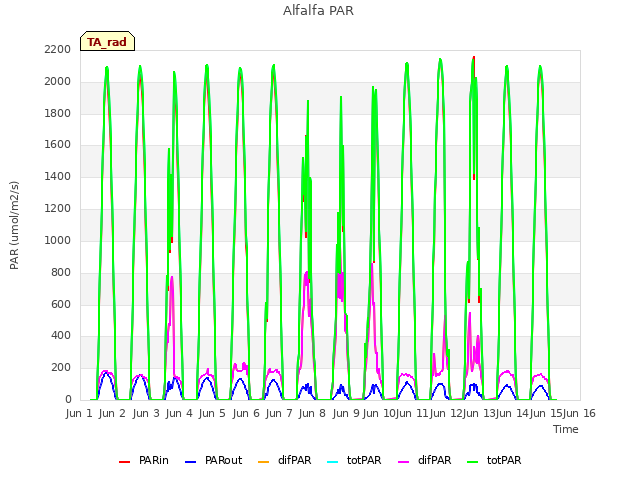Click the Alfalfa PAR chart title

pyautogui.click(x=318, y=10)
